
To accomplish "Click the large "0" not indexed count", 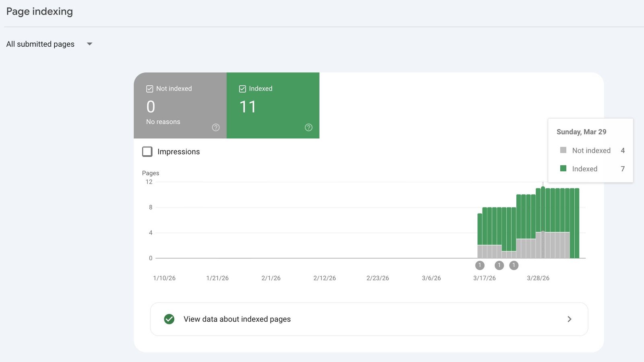I will (151, 107).
